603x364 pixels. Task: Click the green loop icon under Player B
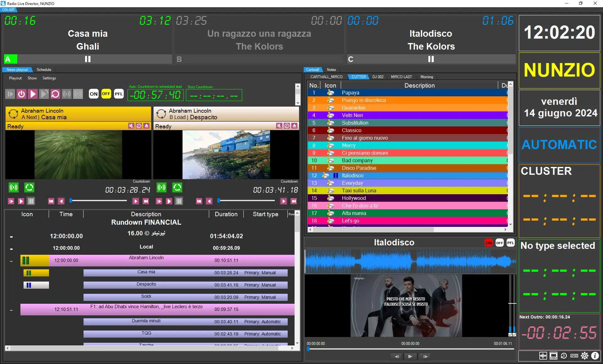pyautogui.click(x=177, y=188)
